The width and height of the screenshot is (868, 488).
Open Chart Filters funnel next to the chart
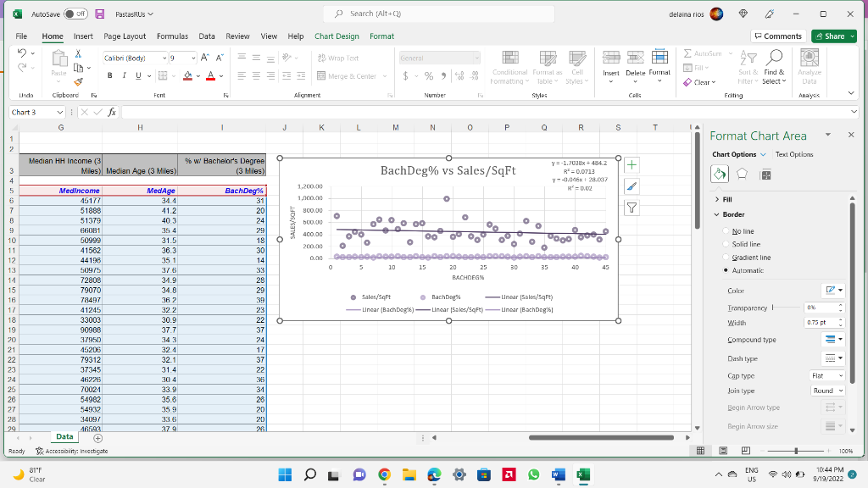[631, 208]
